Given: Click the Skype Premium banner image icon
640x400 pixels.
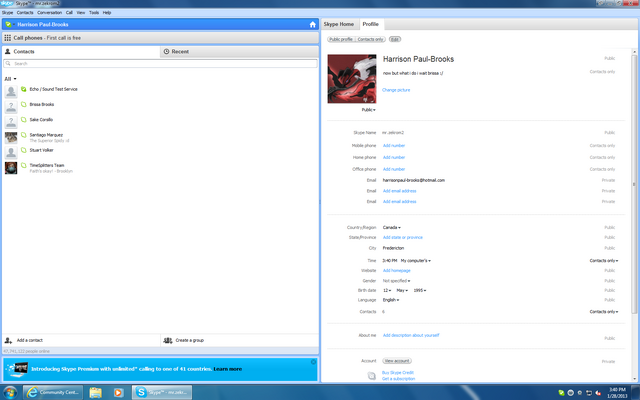Looking at the screenshot, I should point(18,369).
